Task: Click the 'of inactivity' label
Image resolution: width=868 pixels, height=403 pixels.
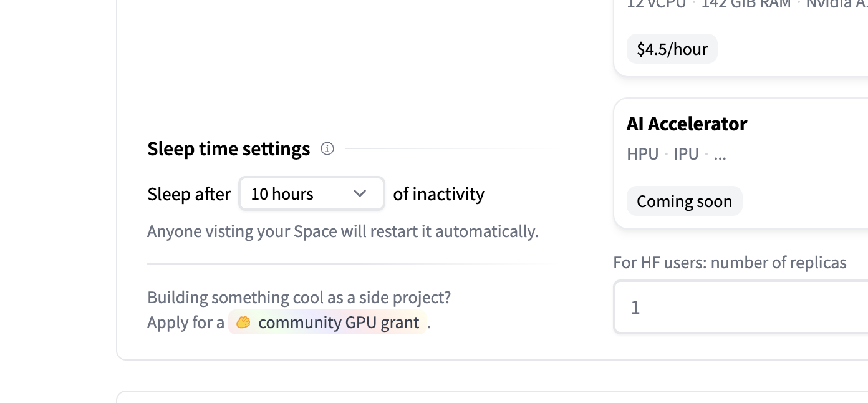Action: (x=438, y=194)
